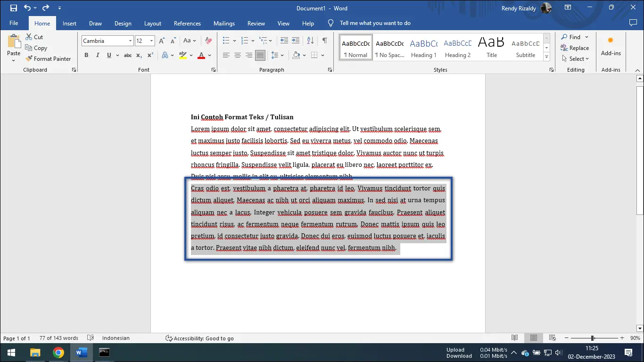
Task: Toggle Bold formatting on selected text
Action: pyautogui.click(x=86, y=56)
